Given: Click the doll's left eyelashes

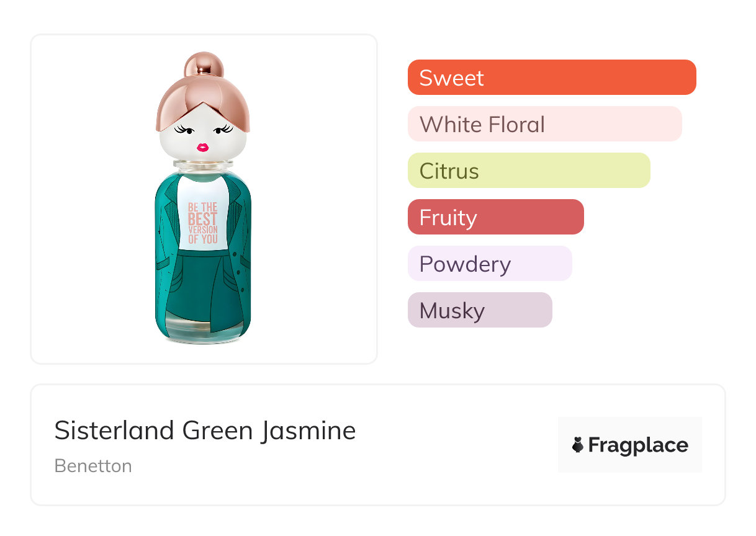Looking at the screenshot, I should (184, 129).
